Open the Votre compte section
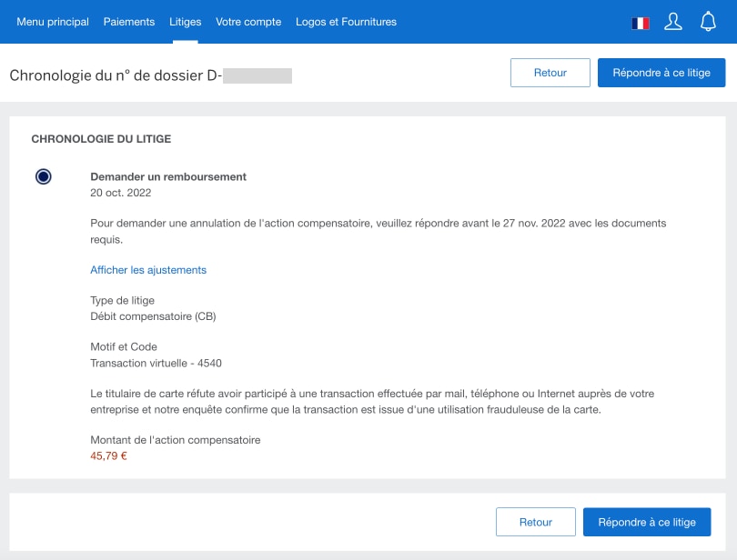 248,22
